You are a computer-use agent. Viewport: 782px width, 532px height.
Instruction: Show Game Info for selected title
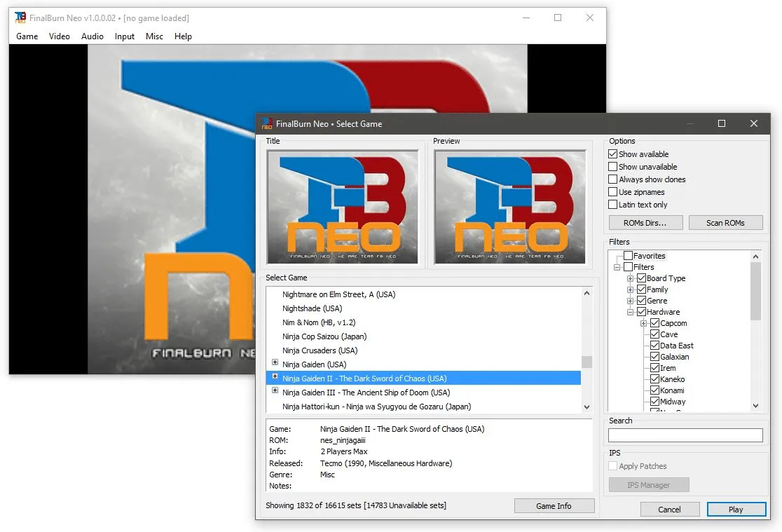pyautogui.click(x=554, y=505)
